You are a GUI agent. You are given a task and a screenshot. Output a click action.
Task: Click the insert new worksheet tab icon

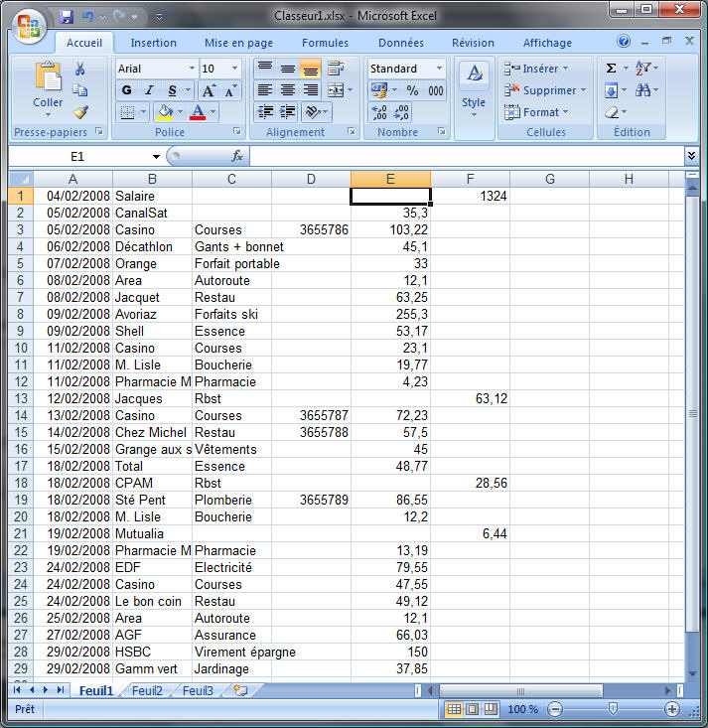[240, 690]
